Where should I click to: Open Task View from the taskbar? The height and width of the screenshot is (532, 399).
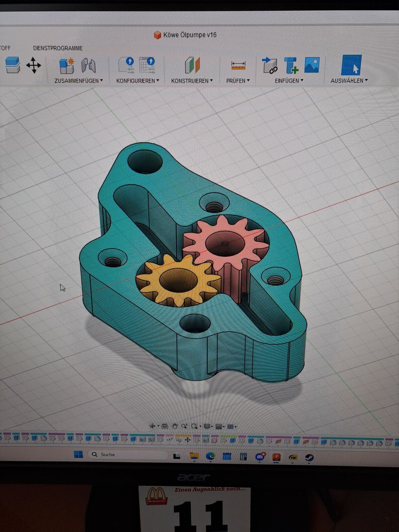(177, 457)
